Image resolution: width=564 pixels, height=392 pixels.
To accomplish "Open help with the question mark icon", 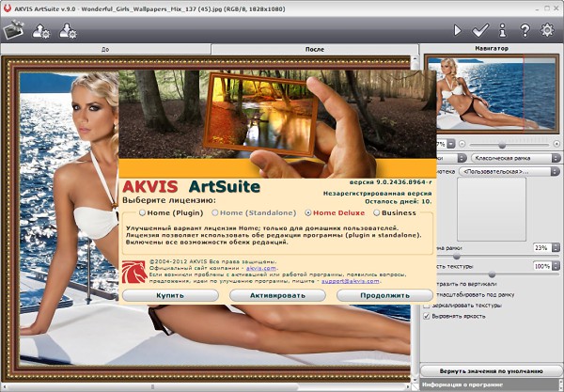I will coord(525,30).
